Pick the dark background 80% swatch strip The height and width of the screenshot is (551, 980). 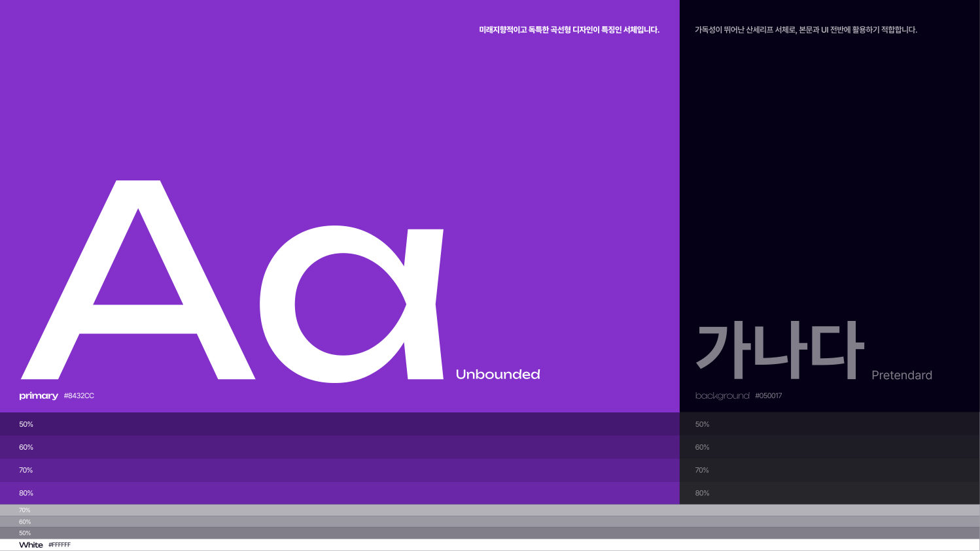pos(830,493)
